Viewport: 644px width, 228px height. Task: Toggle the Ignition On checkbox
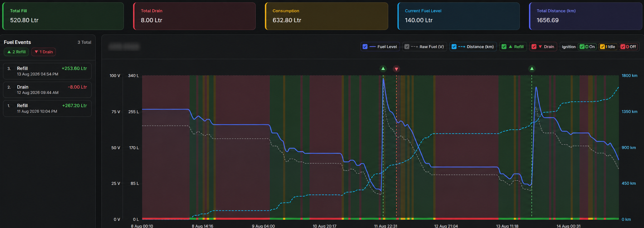[582, 47]
